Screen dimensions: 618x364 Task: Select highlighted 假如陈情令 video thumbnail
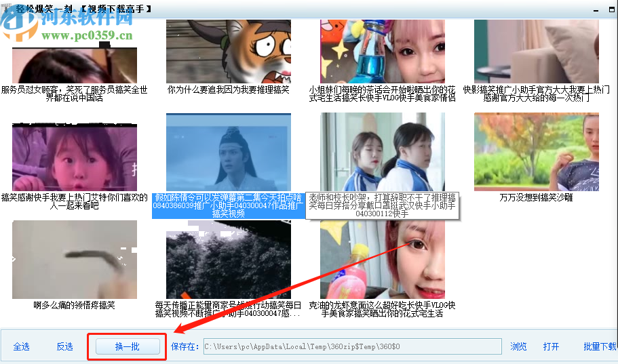coord(229,152)
